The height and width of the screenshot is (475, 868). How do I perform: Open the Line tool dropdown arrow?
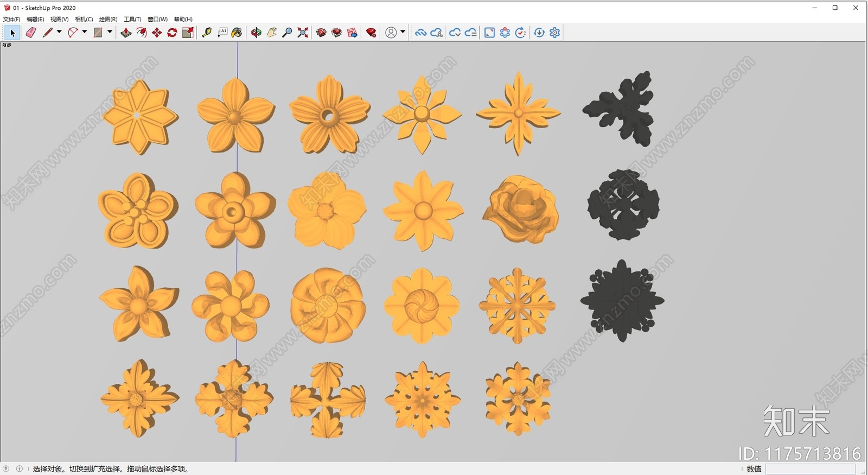(59, 32)
